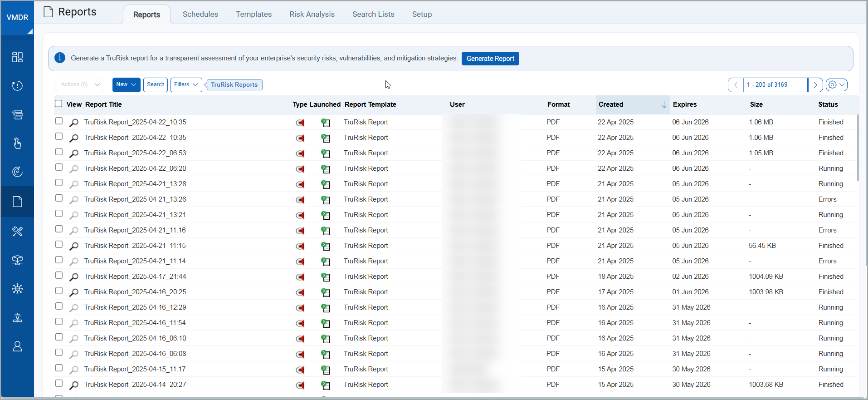The width and height of the screenshot is (868, 400).
Task: Check row TruRisk Report_2025-04-15_11:17
Action: (x=59, y=368)
